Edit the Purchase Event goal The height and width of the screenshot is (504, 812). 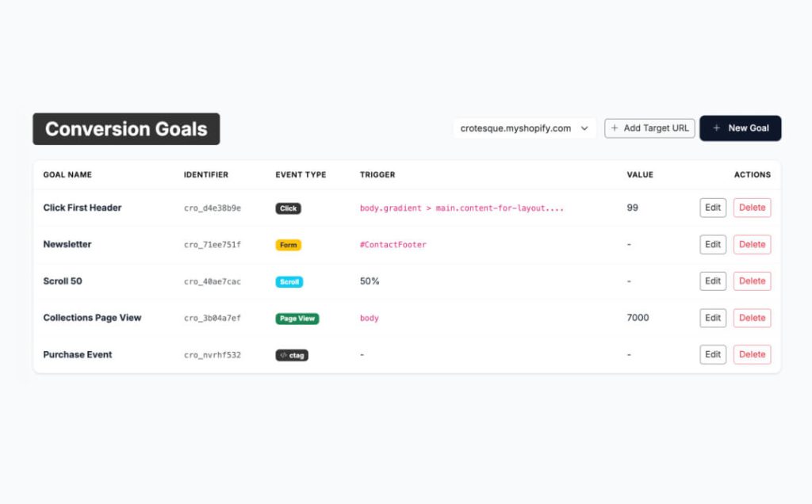pyautogui.click(x=713, y=355)
